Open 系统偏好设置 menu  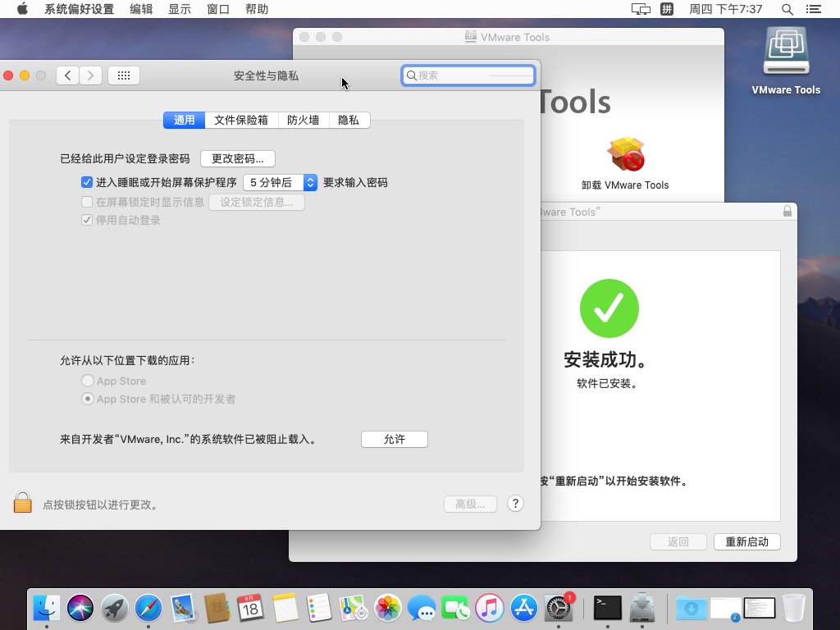(80, 9)
